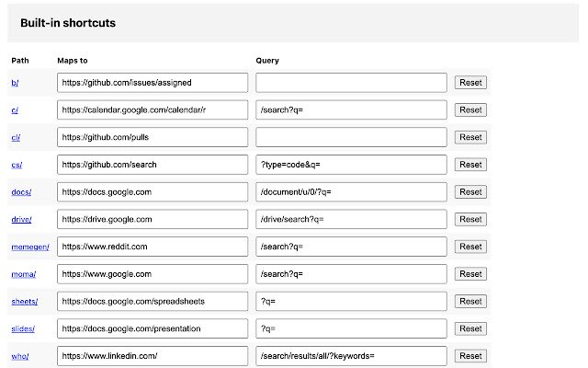
Task: Focus the empty Query field for b/
Action: [x=351, y=83]
